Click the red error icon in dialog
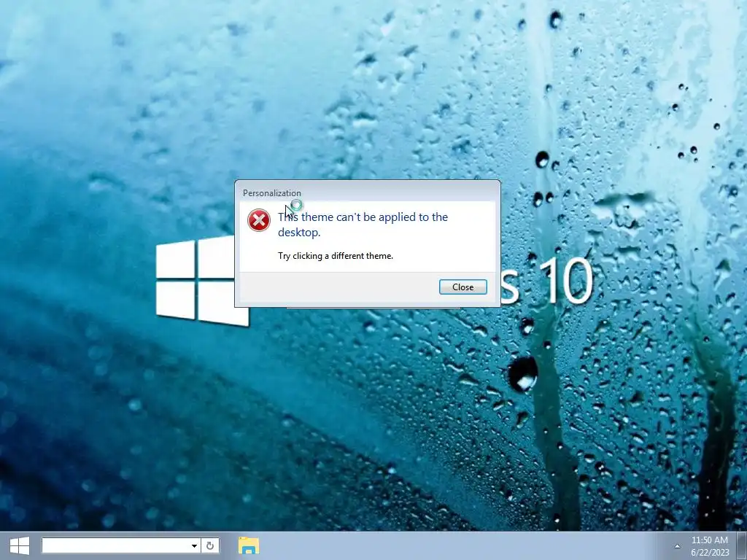 [259, 220]
